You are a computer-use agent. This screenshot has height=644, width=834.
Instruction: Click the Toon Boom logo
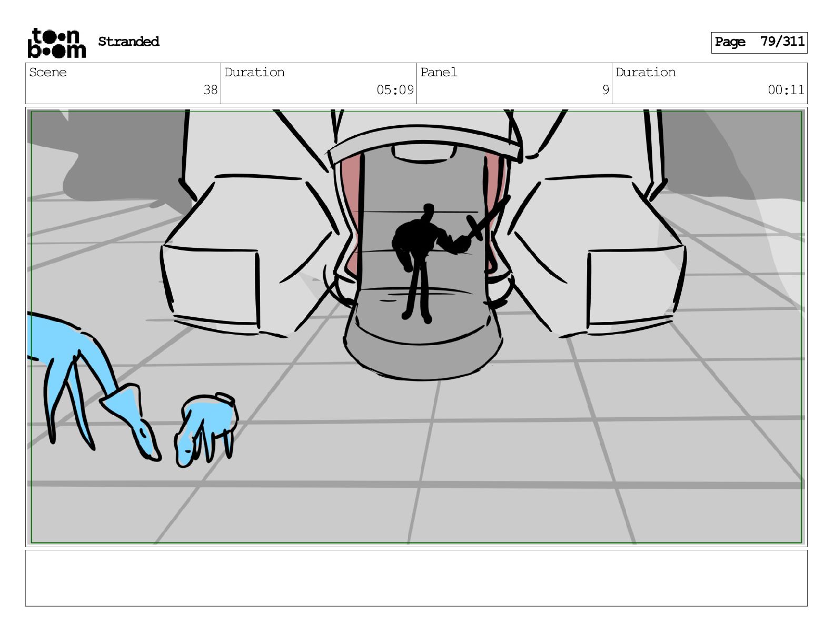click(56, 43)
